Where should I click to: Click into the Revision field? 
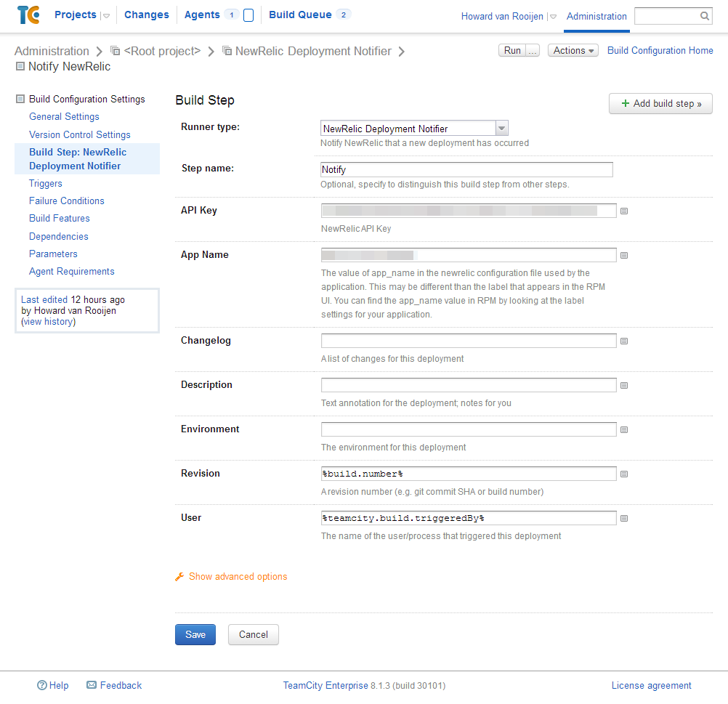point(469,474)
